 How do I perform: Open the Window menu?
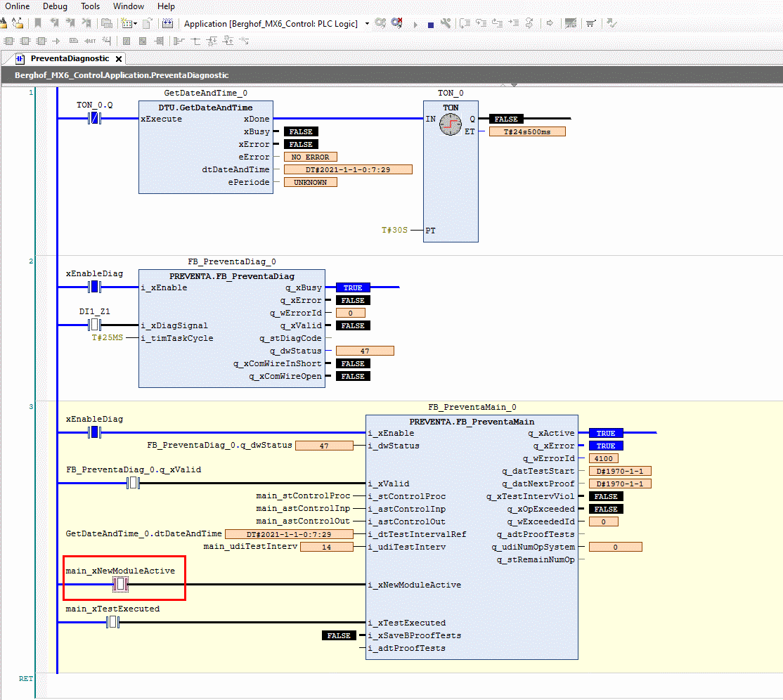tap(129, 6)
